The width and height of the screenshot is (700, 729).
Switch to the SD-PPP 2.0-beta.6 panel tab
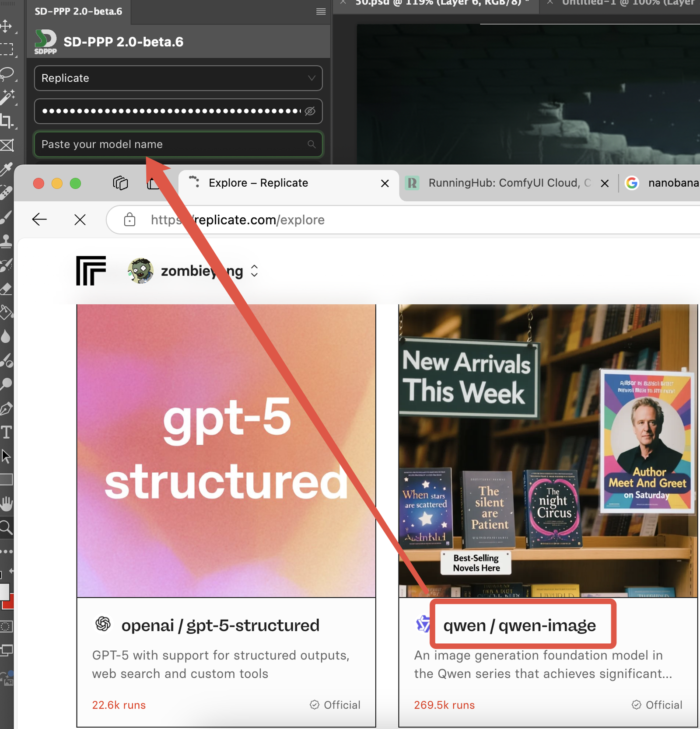(x=79, y=11)
